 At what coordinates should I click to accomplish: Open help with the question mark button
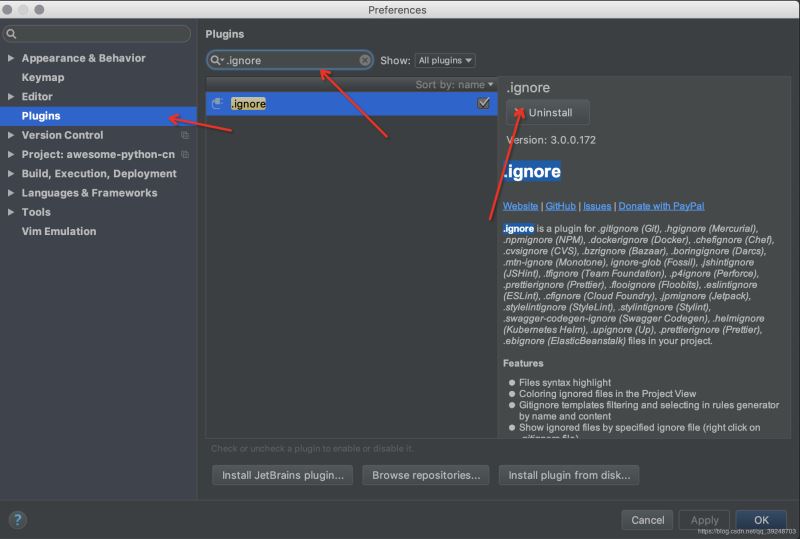[18, 520]
